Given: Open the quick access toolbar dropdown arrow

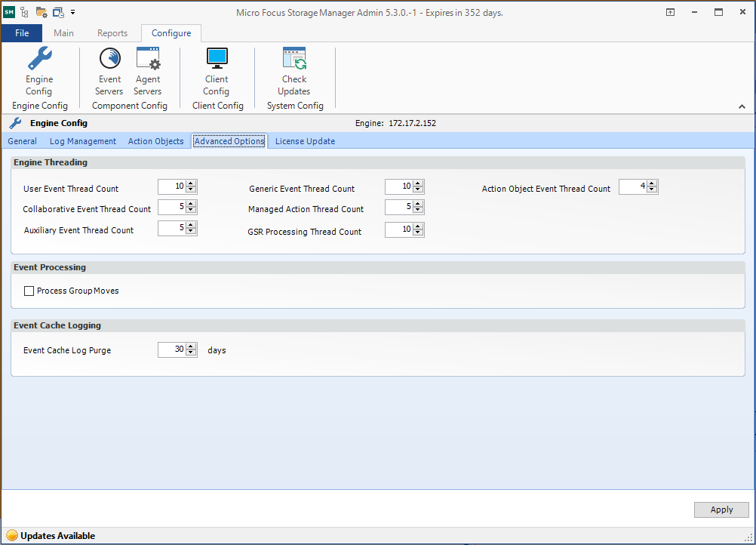Looking at the screenshot, I should 72,12.
